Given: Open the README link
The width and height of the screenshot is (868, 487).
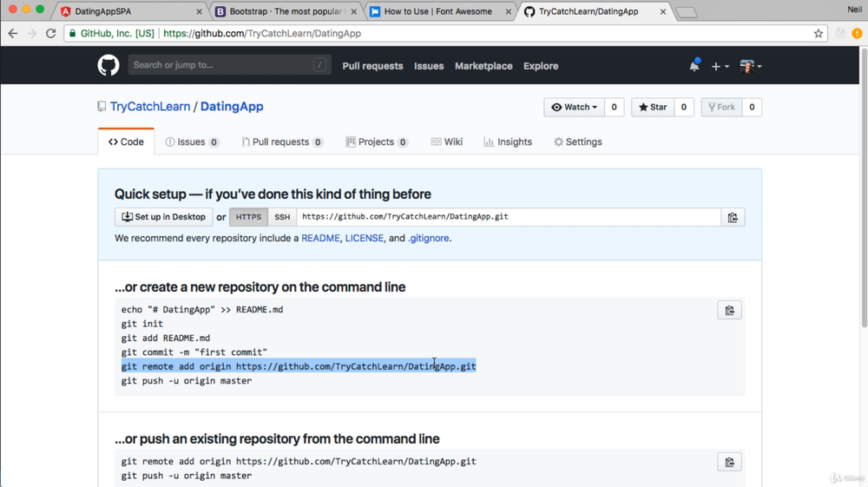Looking at the screenshot, I should click(320, 238).
